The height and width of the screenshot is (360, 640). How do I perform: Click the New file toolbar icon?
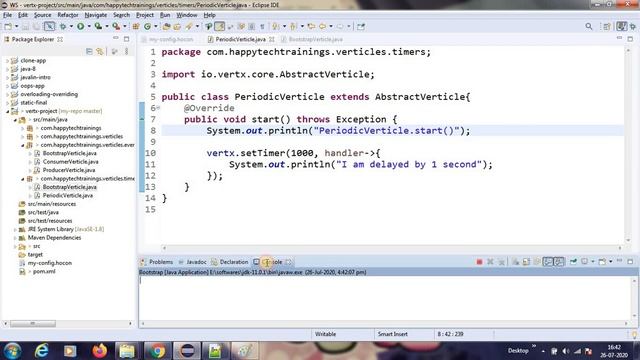coord(8,27)
